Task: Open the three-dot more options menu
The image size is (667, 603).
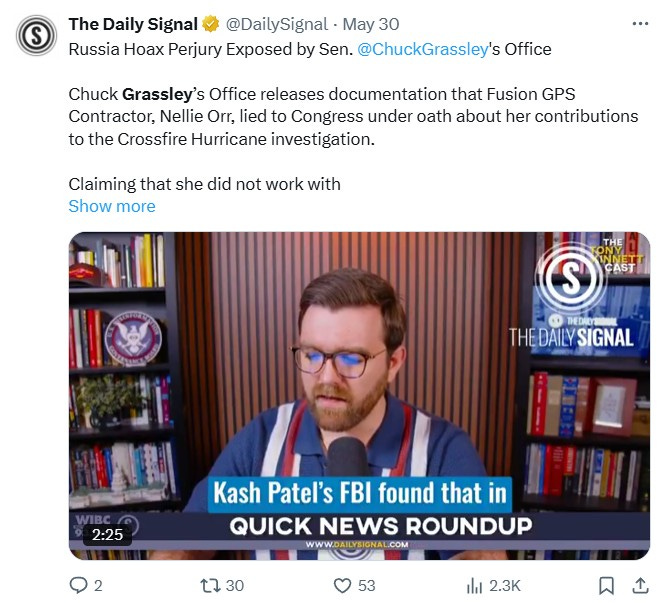Action: pyautogui.click(x=640, y=24)
